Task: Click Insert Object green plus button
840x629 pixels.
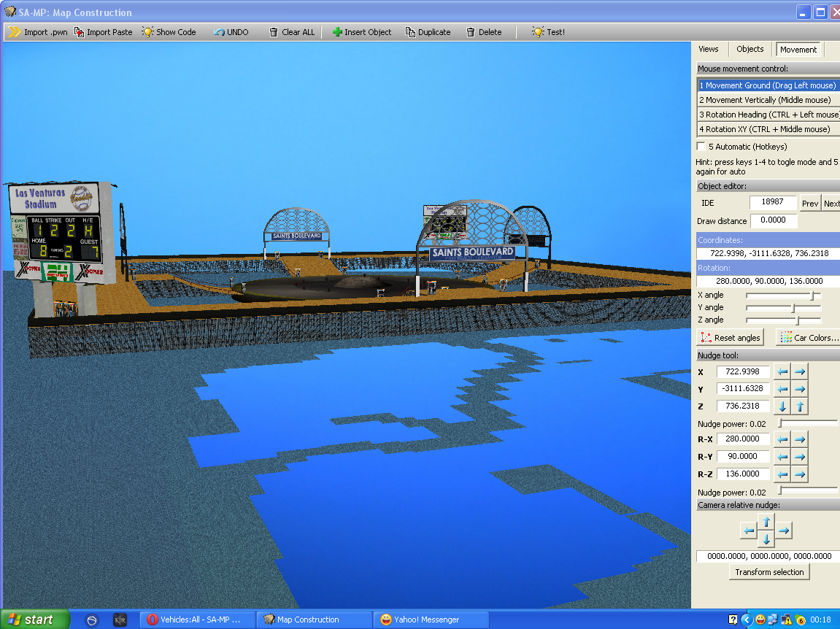Action: (x=361, y=32)
